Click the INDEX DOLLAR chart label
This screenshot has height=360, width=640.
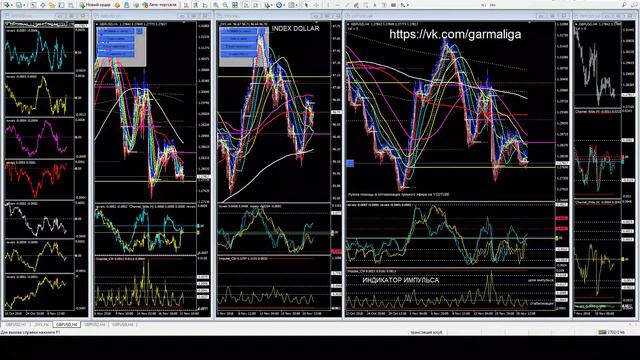click(x=296, y=29)
